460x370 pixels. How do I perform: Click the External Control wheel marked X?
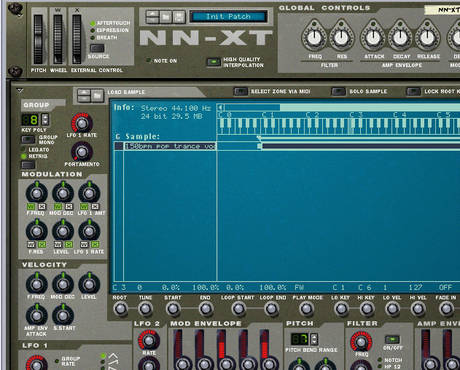[x=77, y=39]
